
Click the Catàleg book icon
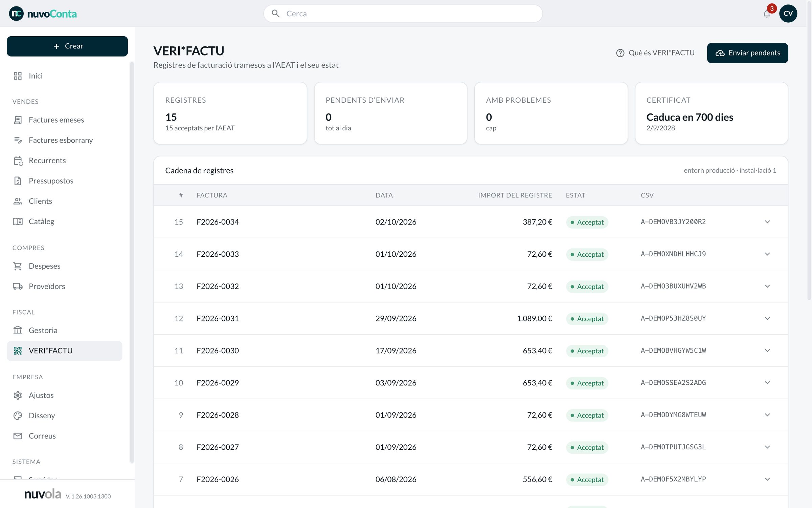(x=18, y=221)
